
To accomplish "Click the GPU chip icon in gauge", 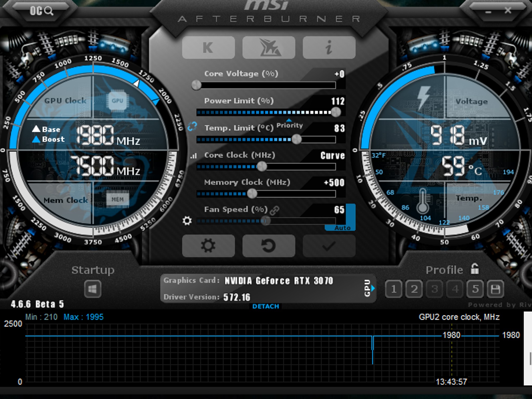I will tap(117, 101).
